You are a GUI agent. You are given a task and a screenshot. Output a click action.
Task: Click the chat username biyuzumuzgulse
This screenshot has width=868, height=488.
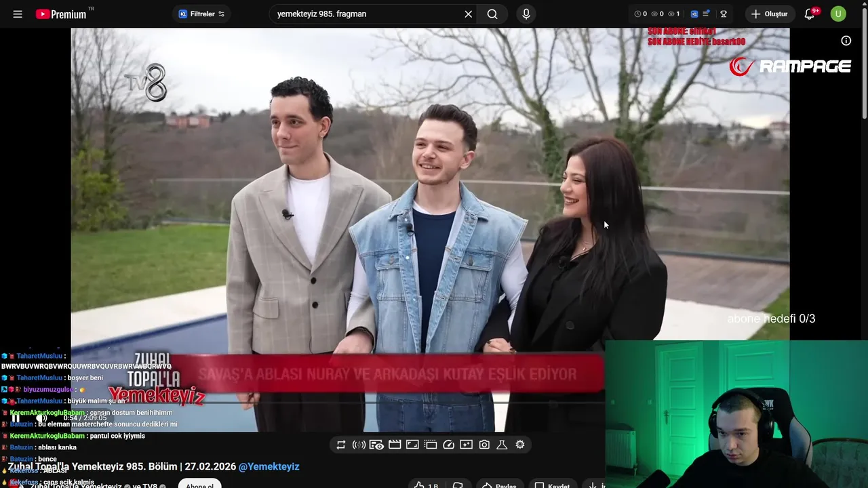coord(48,390)
